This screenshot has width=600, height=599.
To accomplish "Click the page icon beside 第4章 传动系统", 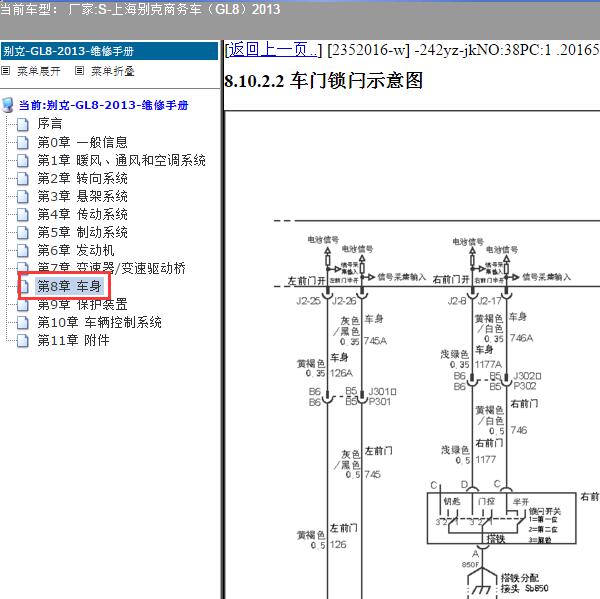I will (x=23, y=214).
